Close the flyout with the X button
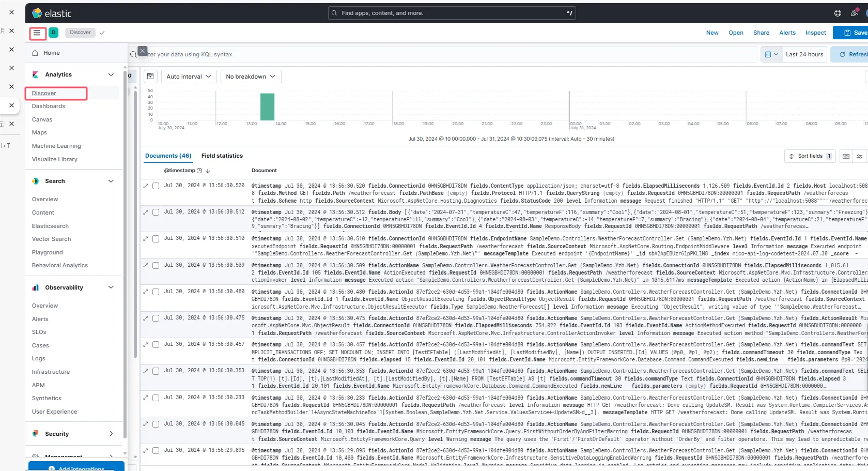The width and height of the screenshot is (868, 471). 143,51
